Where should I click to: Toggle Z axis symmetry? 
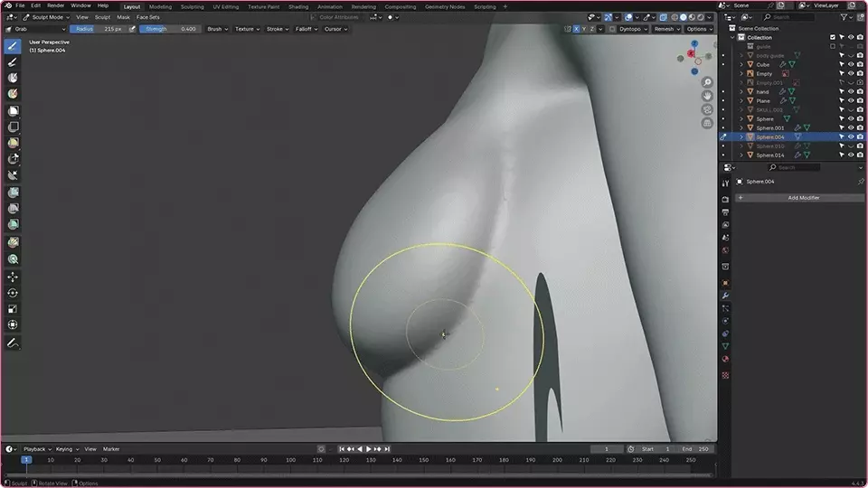tap(592, 29)
